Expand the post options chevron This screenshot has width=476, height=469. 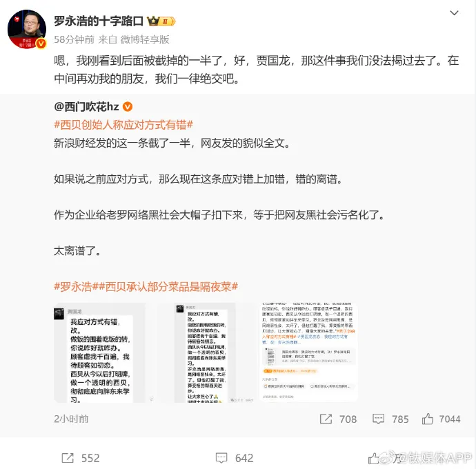tap(454, 12)
